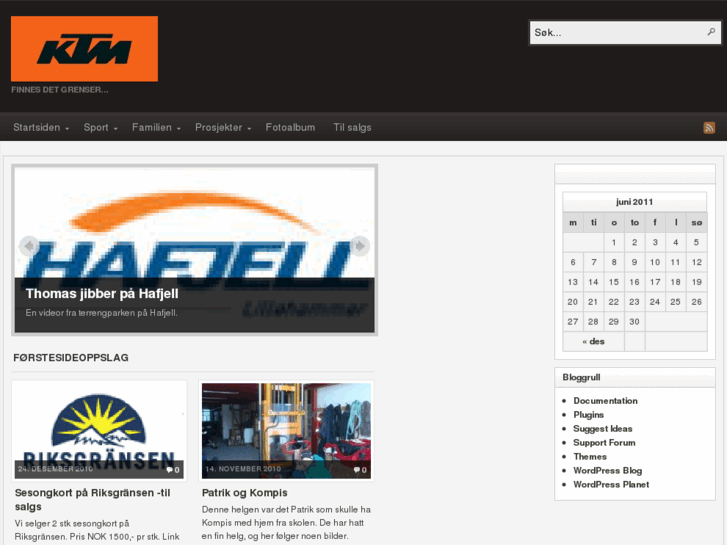727x545 pixels.
Task: Open the Fotoalbum page
Action: [x=290, y=128]
